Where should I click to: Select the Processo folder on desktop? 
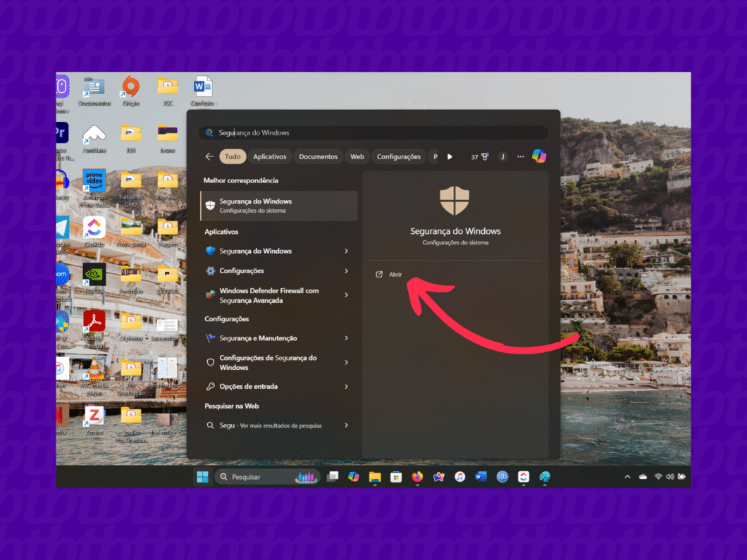click(x=168, y=186)
